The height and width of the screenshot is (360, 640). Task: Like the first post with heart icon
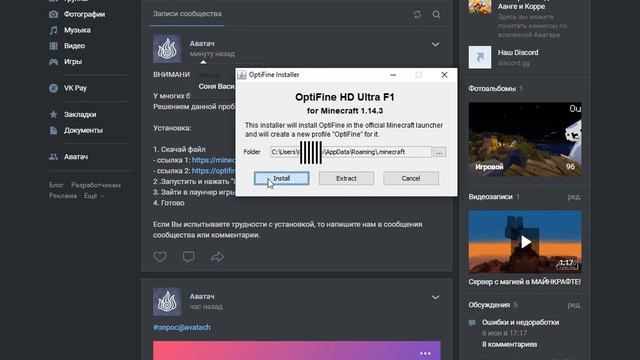click(x=160, y=257)
